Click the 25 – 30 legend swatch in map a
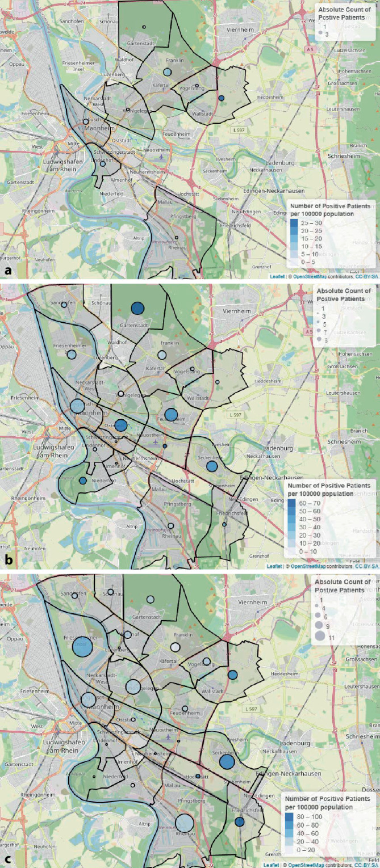The height and width of the screenshot is (868, 380). tap(294, 224)
